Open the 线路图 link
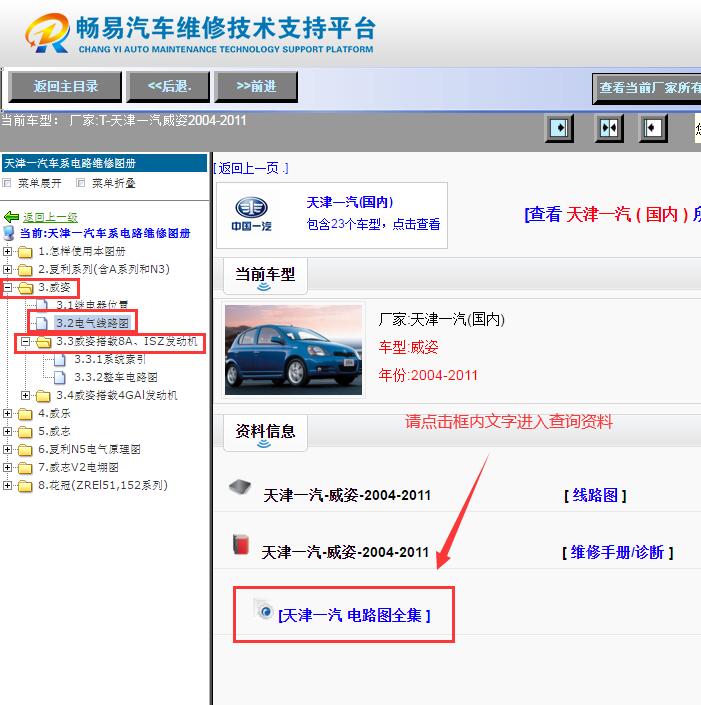The height and width of the screenshot is (705, 701). click(595, 495)
